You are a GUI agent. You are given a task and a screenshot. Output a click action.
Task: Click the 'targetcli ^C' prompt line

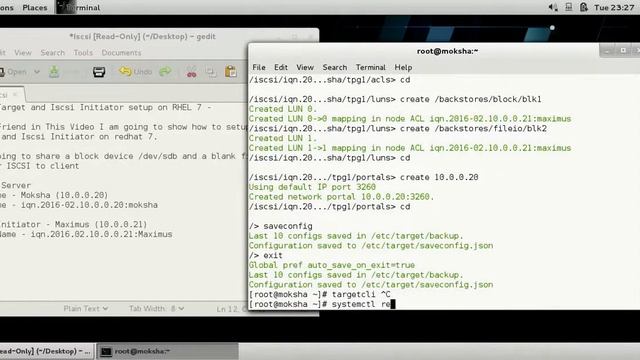coord(320,294)
